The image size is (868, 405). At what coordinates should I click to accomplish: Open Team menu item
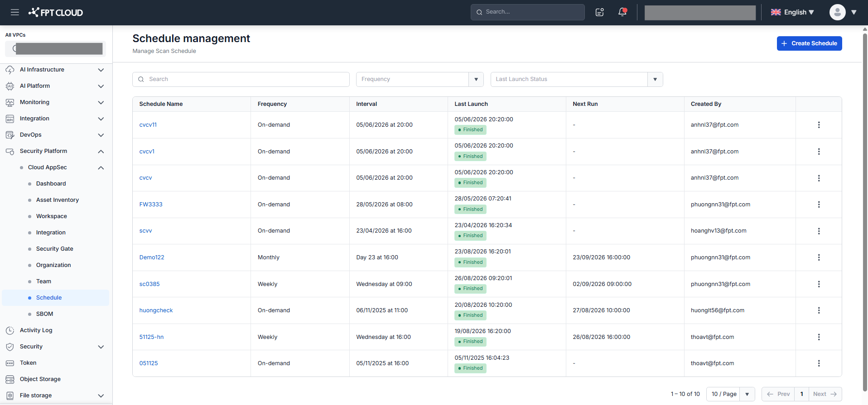pos(43,281)
